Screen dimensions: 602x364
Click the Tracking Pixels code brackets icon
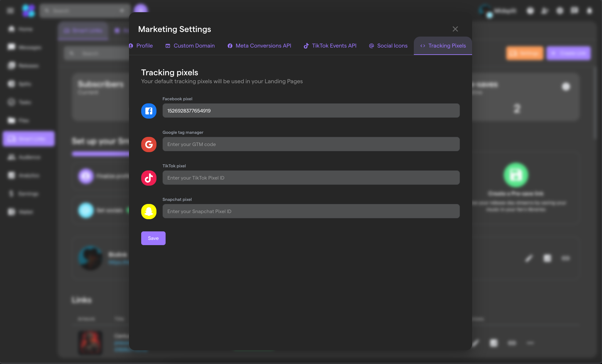(423, 46)
